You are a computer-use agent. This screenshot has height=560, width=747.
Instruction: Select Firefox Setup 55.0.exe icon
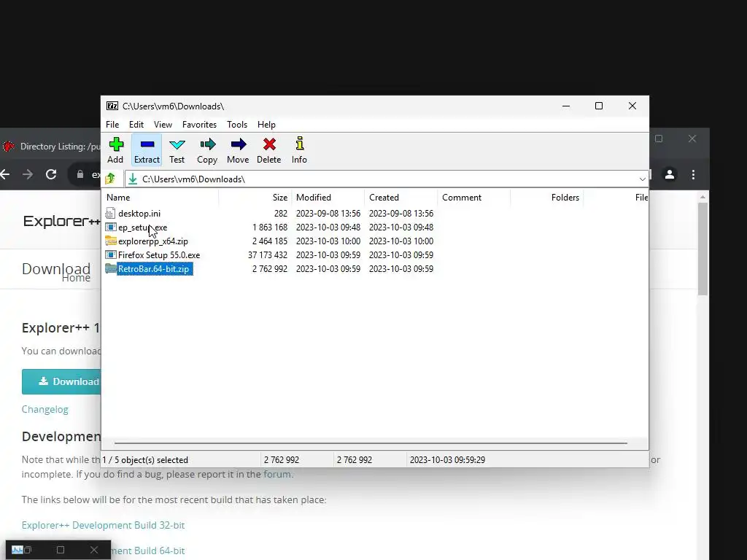[x=111, y=254]
